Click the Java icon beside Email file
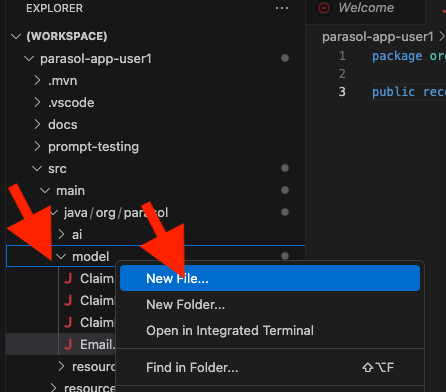This screenshot has width=446, height=392. [x=68, y=344]
